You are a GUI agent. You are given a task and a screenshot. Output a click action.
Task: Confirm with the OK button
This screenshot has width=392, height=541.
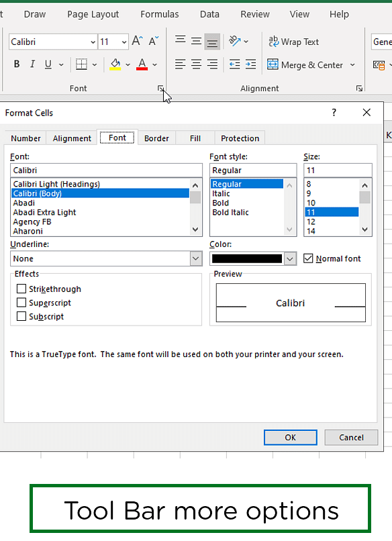point(290,437)
